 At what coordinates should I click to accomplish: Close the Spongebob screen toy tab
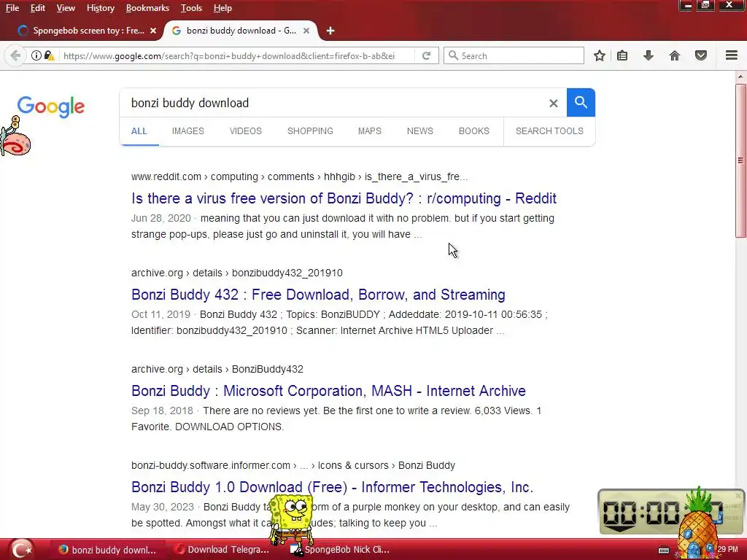[x=153, y=31]
